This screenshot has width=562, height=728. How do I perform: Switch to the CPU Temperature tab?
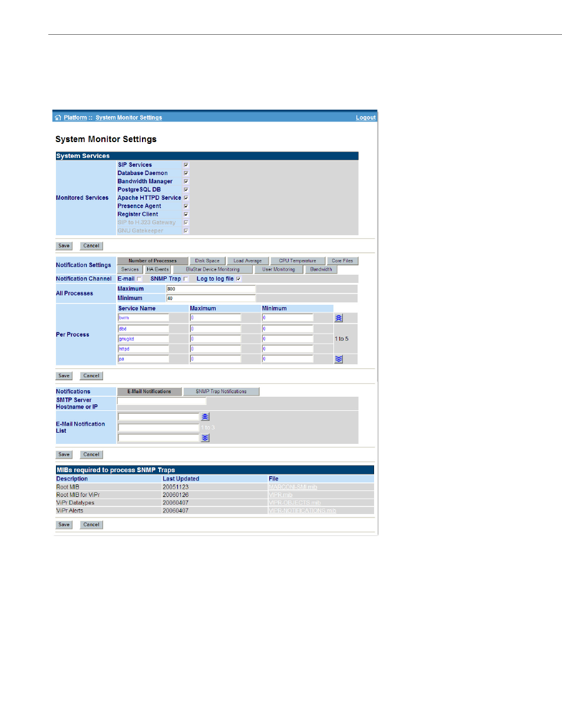click(297, 261)
